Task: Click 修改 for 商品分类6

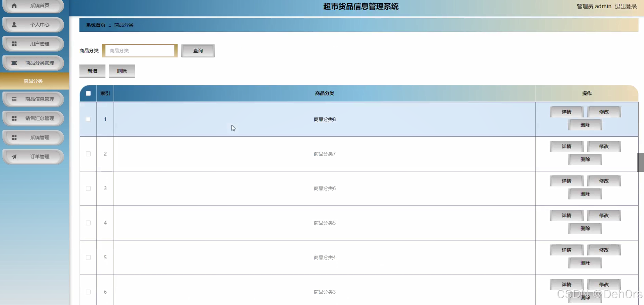Action: point(604,181)
